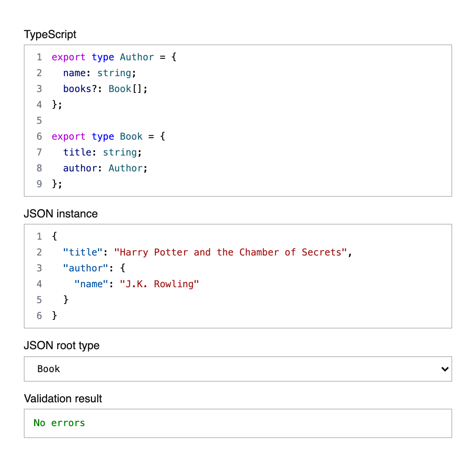Select the 'J.K. Rowling' name value
This screenshot has width=476, height=465.
pos(159,284)
